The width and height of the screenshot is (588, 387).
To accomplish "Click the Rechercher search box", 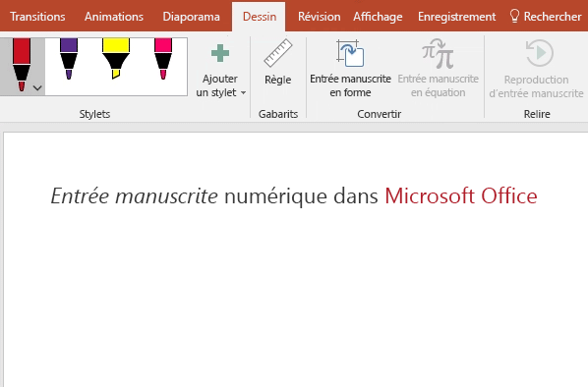I will (x=546, y=17).
